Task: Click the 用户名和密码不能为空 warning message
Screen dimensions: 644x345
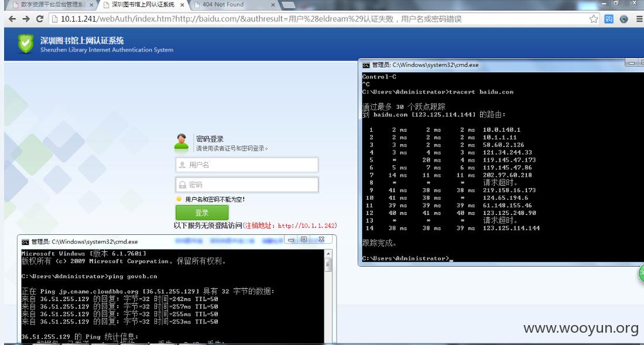Action: [215, 199]
